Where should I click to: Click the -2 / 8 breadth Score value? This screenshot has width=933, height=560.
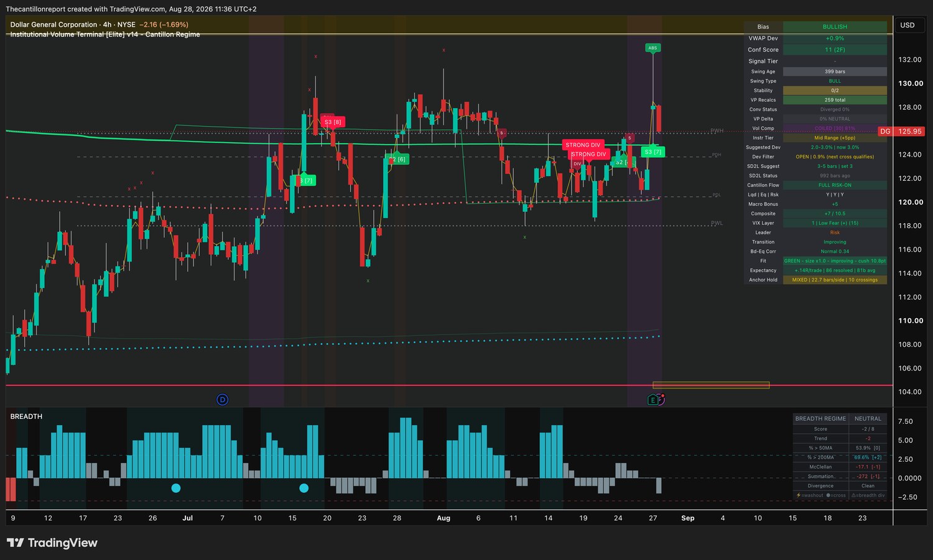pyautogui.click(x=868, y=429)
